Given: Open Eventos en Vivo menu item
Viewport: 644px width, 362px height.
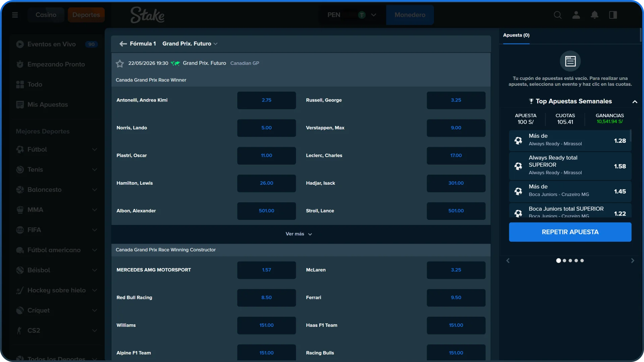Looking at the screenshot, I should [x=57, y=44].
